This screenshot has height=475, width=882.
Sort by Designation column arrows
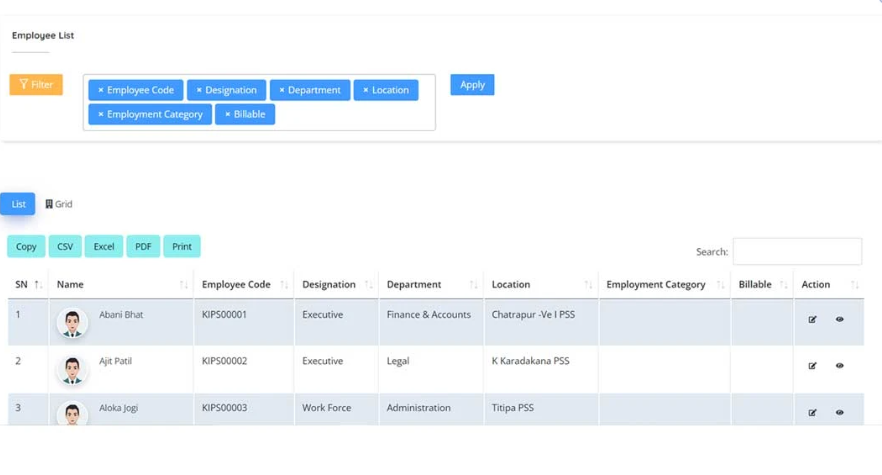[368, 285]
